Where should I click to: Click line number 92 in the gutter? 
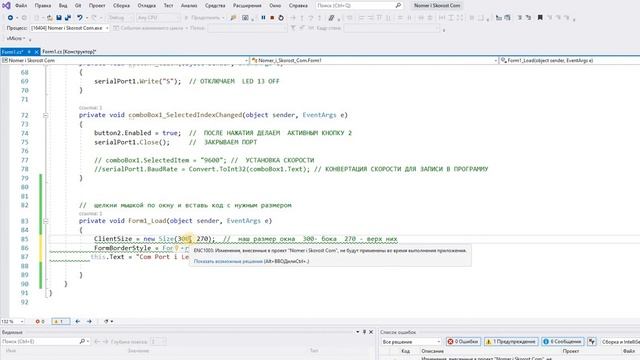pyautogui.click(x=24, y=302)
